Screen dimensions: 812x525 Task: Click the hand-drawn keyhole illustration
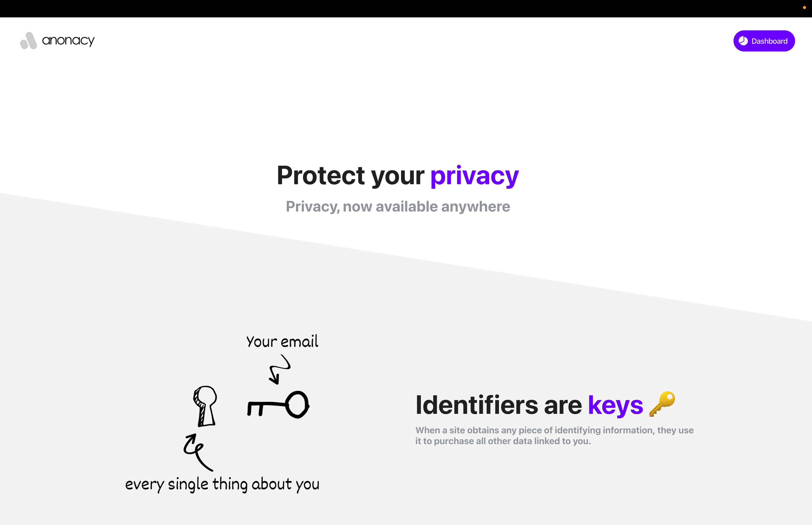point(205,406)
